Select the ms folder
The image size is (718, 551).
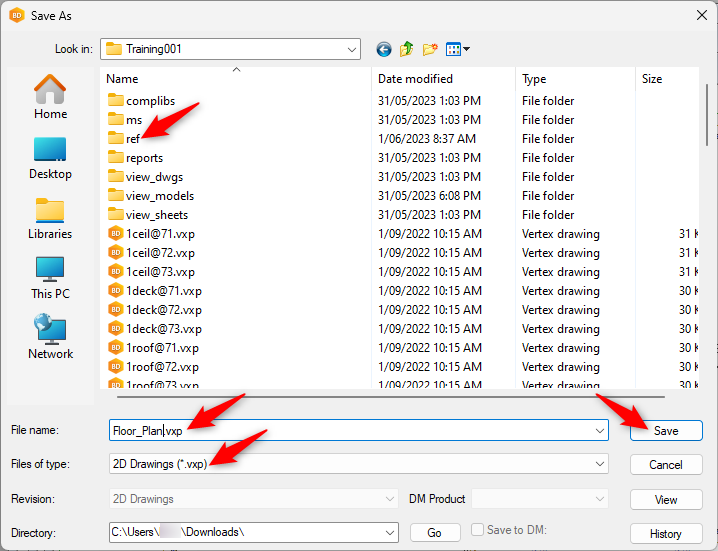[125, 120]
